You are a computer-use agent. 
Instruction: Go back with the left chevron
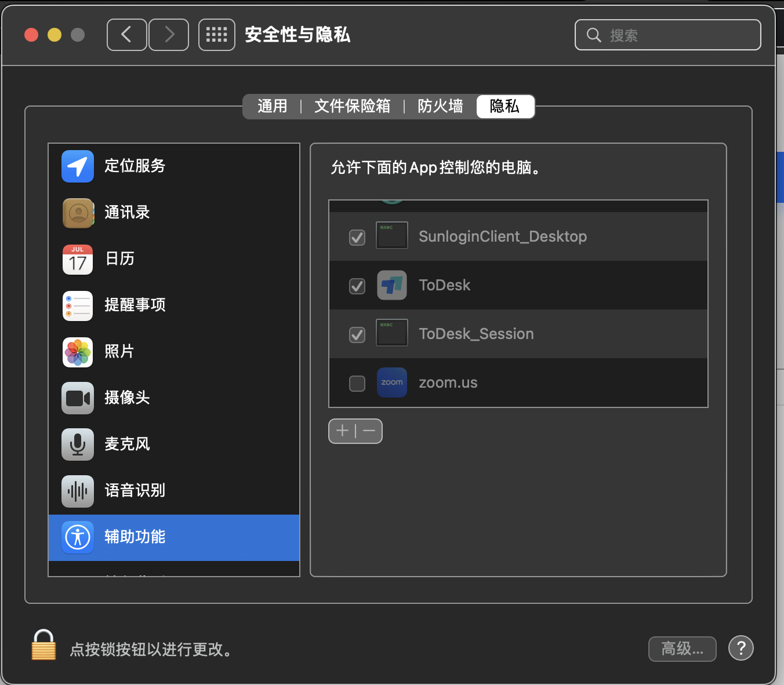pos(127,35)
